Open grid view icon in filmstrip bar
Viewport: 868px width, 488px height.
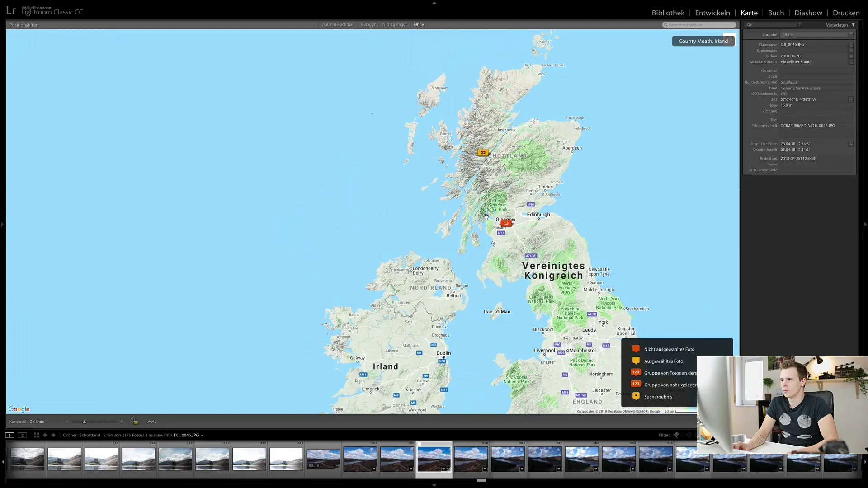[37, 435]
